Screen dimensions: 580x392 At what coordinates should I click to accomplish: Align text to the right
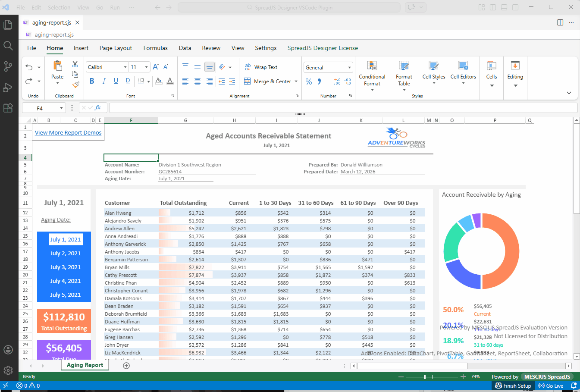209,81
